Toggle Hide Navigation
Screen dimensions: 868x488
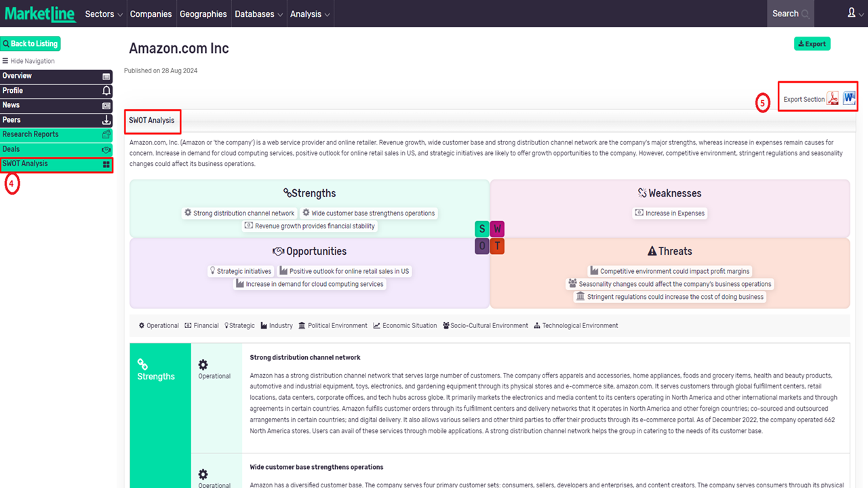point(28,61)
